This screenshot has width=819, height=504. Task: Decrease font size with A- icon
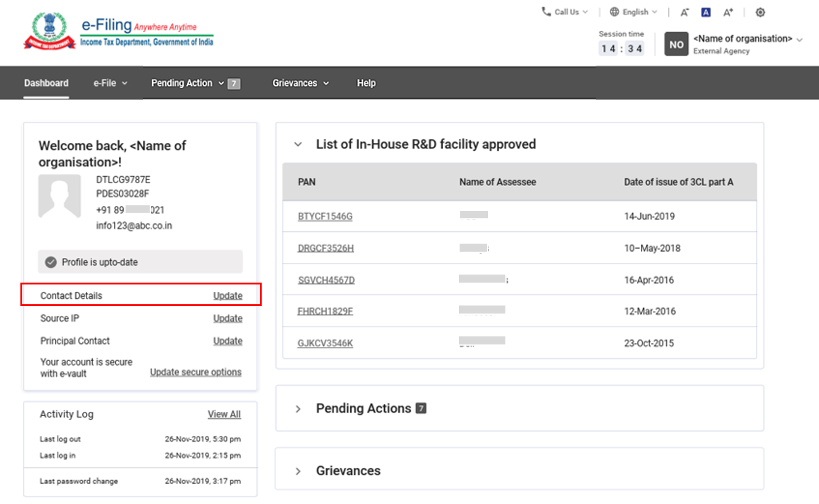click(684, 12)
